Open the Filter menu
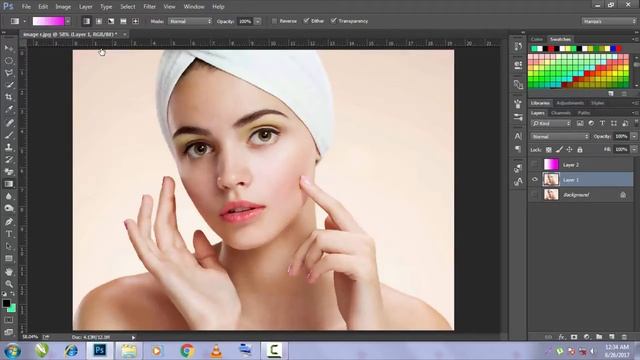640x360 pixels. [149, 7]
